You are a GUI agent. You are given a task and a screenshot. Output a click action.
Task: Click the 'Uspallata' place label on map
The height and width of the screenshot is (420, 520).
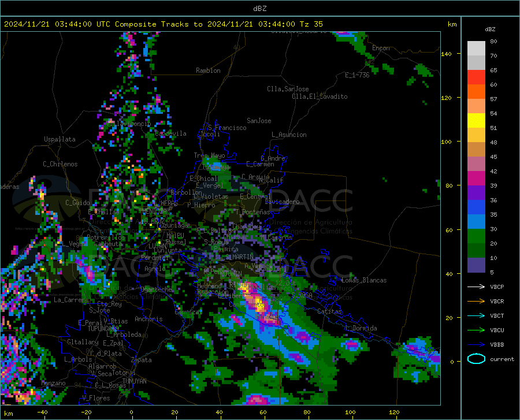click(x=60, y=140)
